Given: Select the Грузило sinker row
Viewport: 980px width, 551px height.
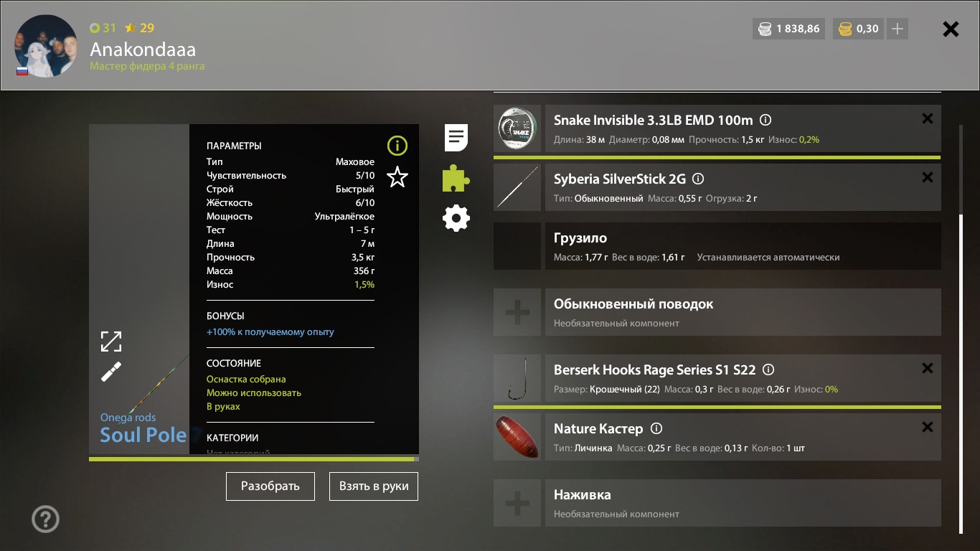Looking at the screenshot, I should point(743,246).
